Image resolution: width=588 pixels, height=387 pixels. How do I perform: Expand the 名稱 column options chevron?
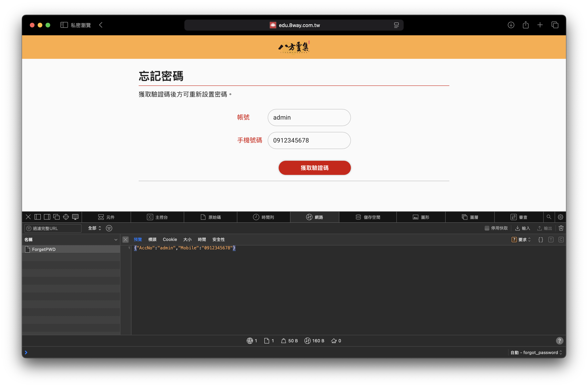(x=116, y=240)
